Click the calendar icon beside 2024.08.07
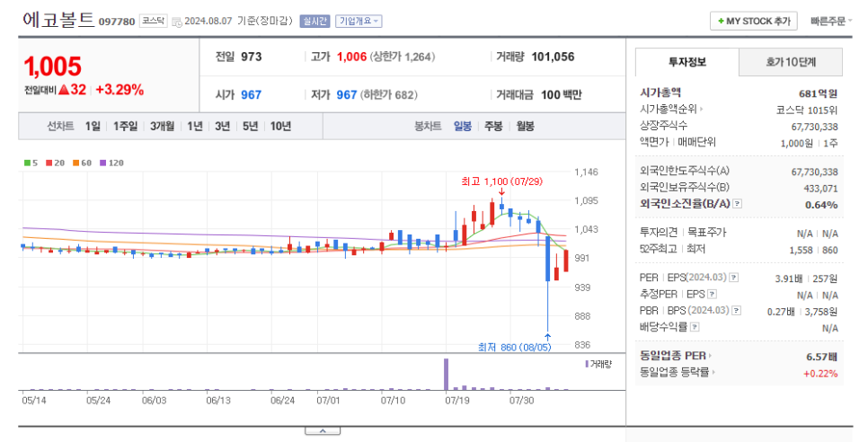This screenshot has height=442, width=868. click(177, 22)
